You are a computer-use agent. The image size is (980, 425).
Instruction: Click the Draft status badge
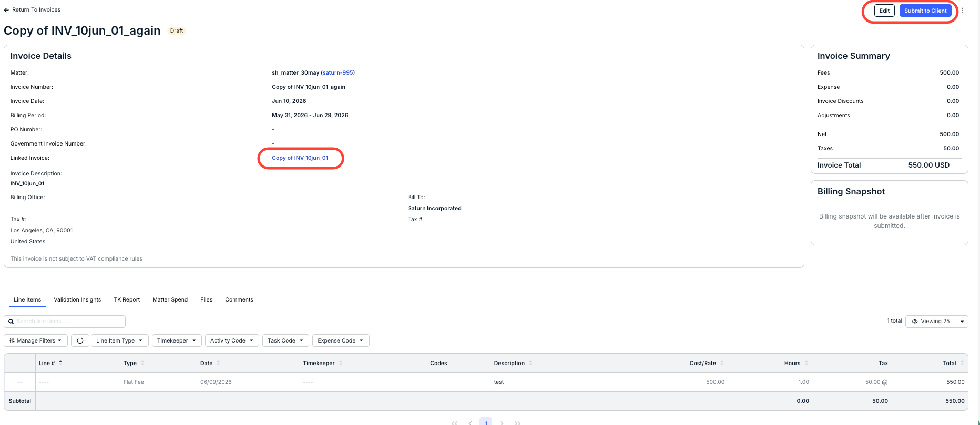tap(177, 30)
